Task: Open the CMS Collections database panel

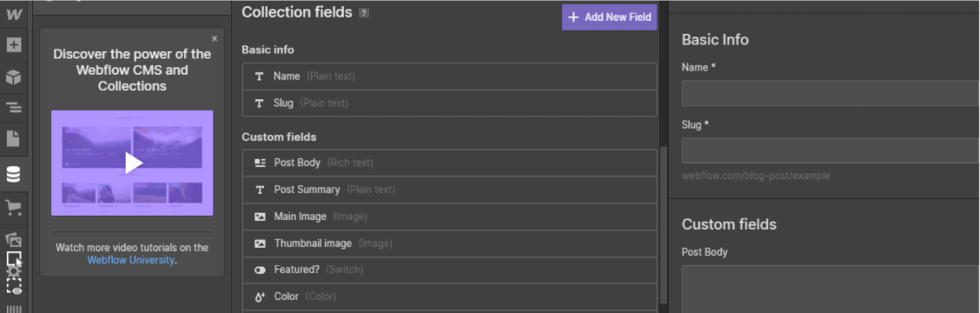Action: tap(14, 175)
